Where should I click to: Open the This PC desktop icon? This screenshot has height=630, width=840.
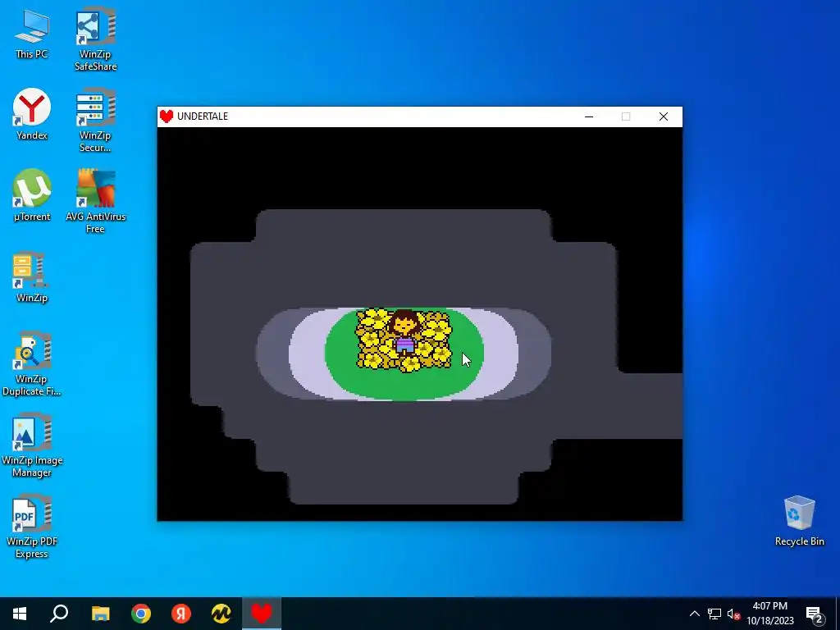coord(32,34)
